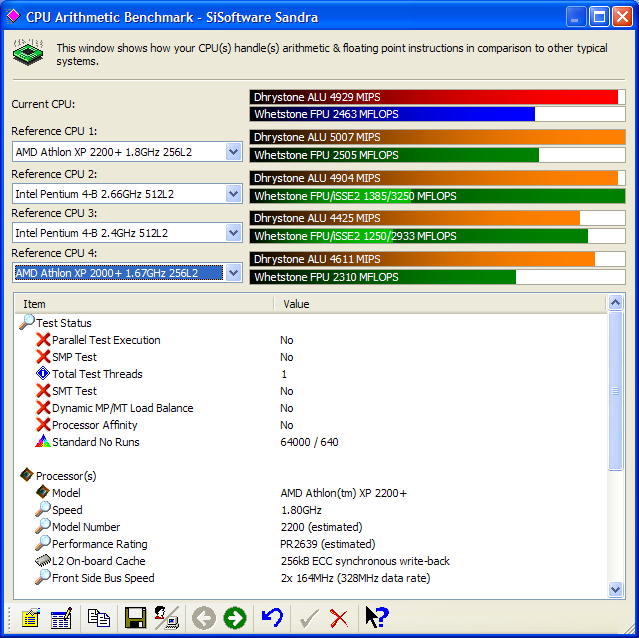Click the chip icon beside Processor(s)

pyautogui.click(x=26, y=475)
